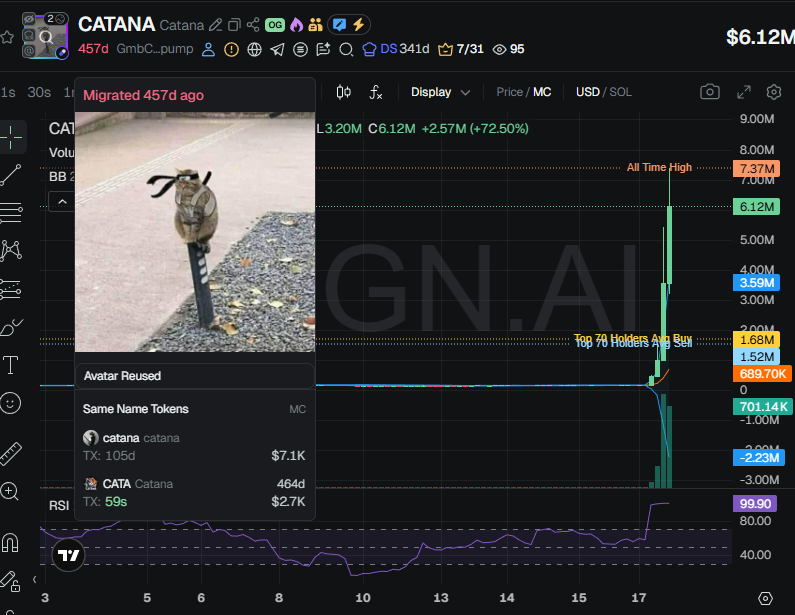
Task: Select the brush drawing tool
Action: click(12, 327)
